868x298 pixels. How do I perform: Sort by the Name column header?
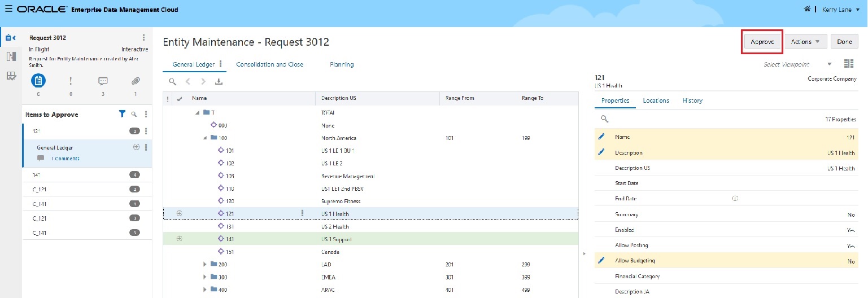tap(199, 98)
